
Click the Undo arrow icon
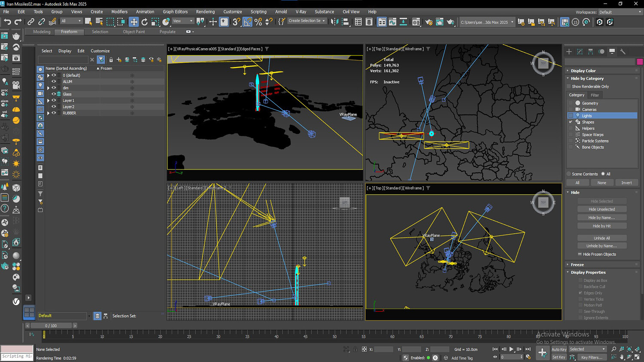click(x=7, y=22)
